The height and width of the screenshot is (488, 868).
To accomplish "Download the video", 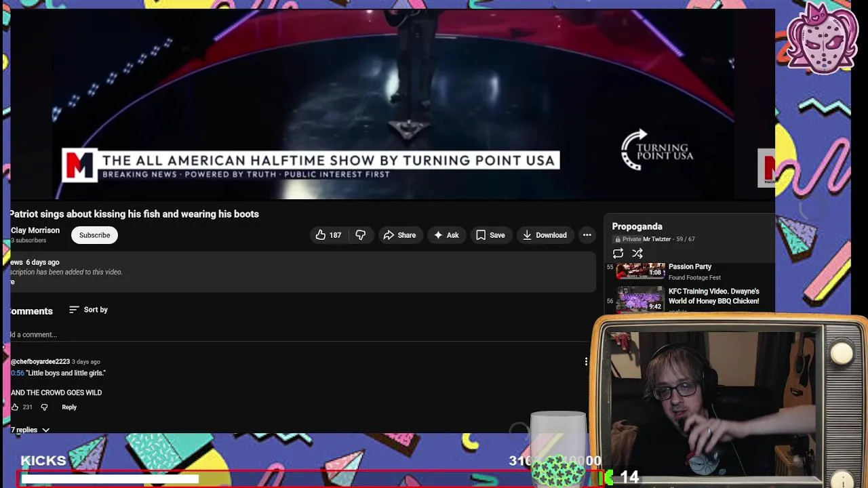I will click(x=545, y=235).
